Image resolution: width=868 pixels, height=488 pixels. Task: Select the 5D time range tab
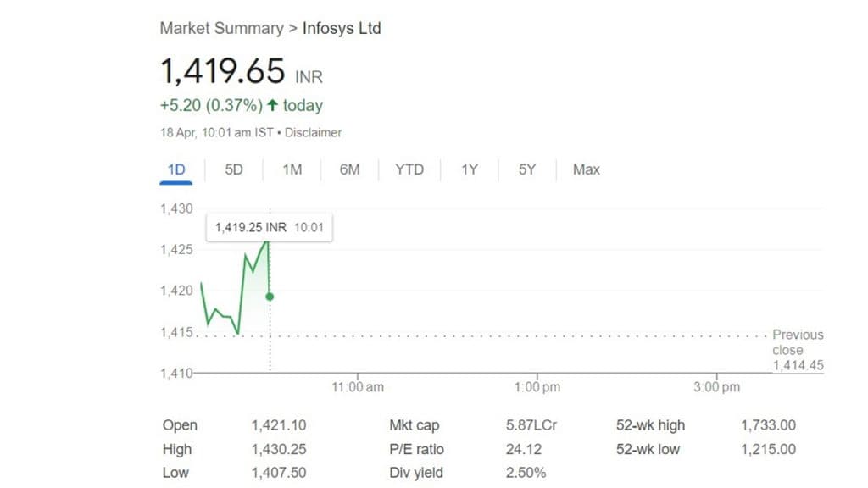tap(234, 169)
